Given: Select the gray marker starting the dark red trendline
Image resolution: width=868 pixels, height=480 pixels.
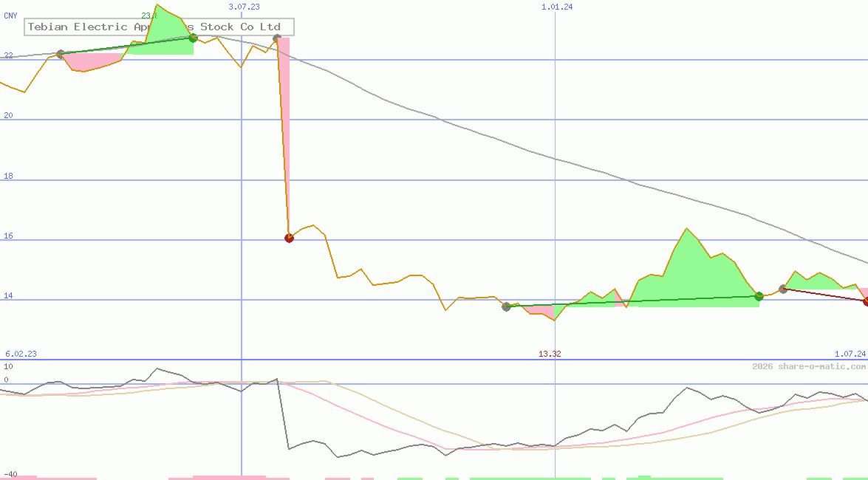Looking at the screenshot, I should pos(783,289).
